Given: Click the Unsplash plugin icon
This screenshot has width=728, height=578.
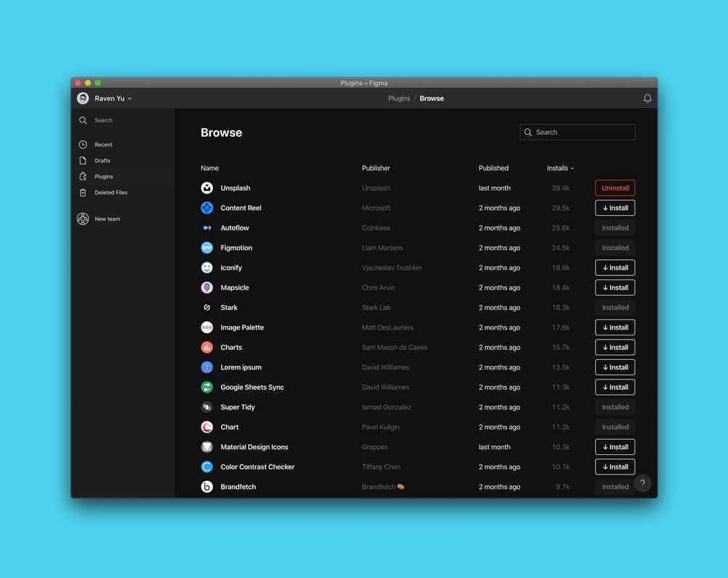Looking at the screenshot, I should 207,188.
